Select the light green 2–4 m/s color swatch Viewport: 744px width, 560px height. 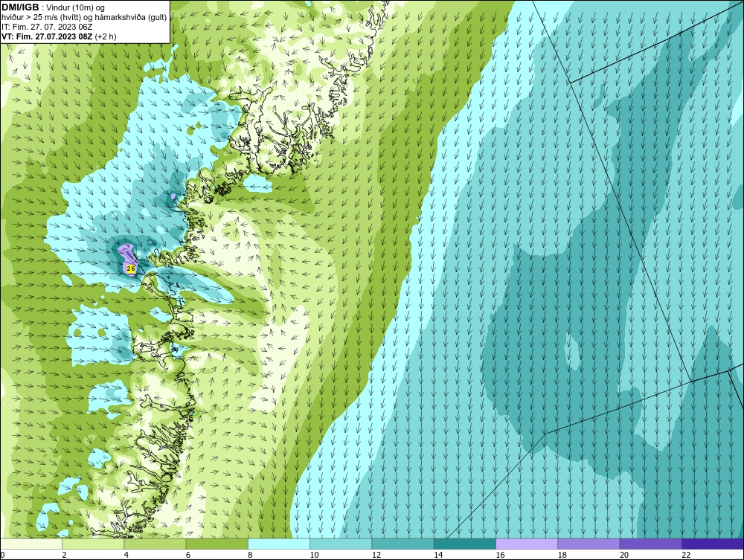click(x=93, y=544)
